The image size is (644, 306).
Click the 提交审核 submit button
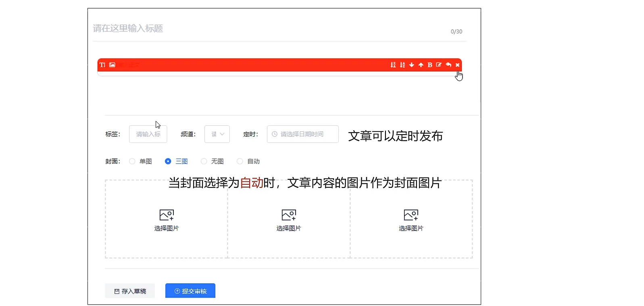(190, 291)
